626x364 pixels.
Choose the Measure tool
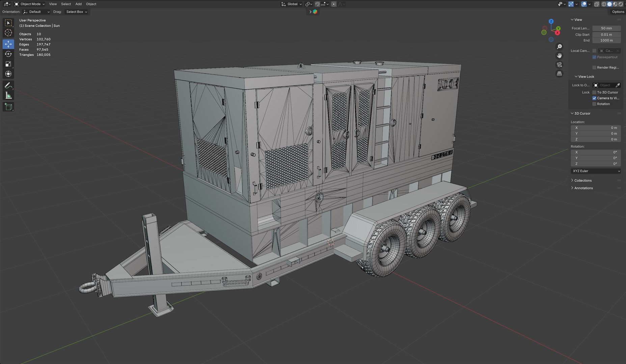point(8,96)
